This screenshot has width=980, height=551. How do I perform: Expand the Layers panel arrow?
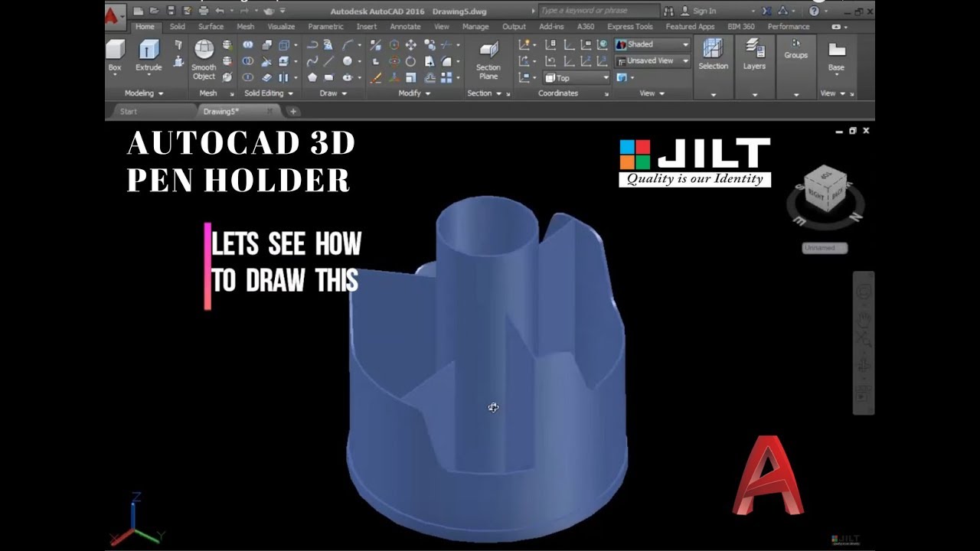tap(754, 95)
